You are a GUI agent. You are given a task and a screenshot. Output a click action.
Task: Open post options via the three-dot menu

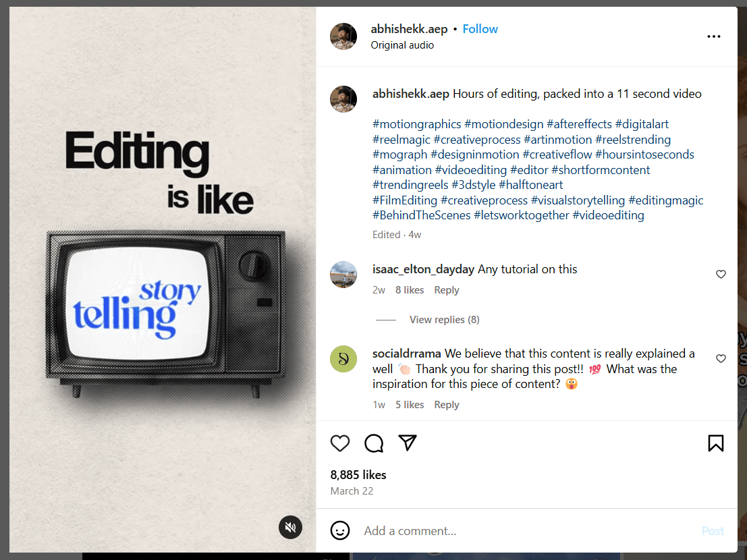pos(713,36)
